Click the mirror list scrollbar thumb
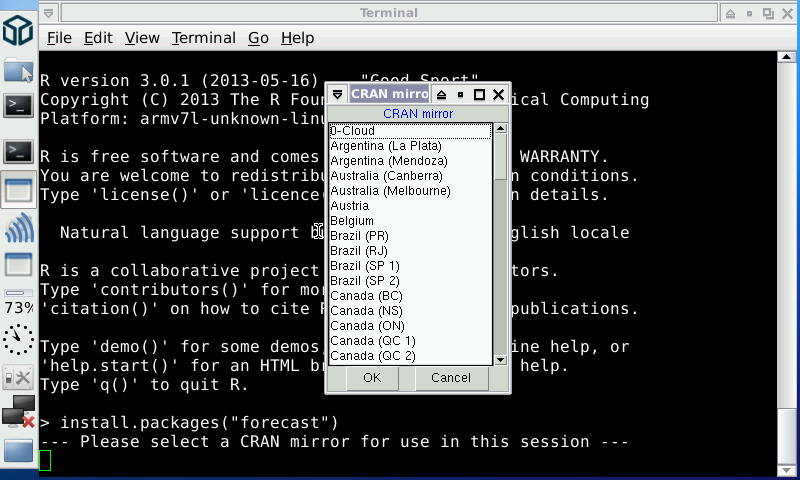 click(x=501, y=157)
